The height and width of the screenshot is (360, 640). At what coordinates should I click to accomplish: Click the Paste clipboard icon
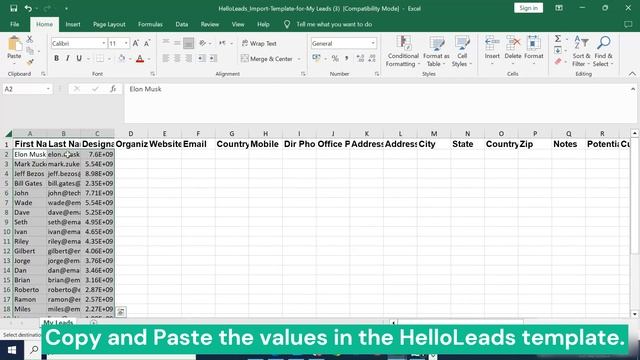(x=14, y=44)
